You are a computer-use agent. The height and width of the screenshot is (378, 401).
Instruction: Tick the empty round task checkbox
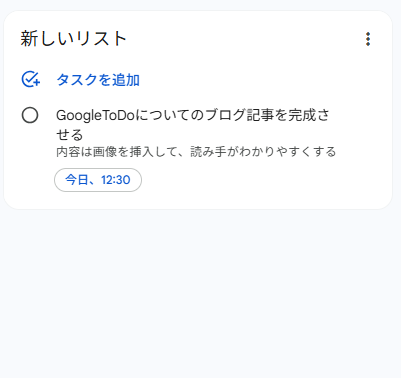pos(30,115)
